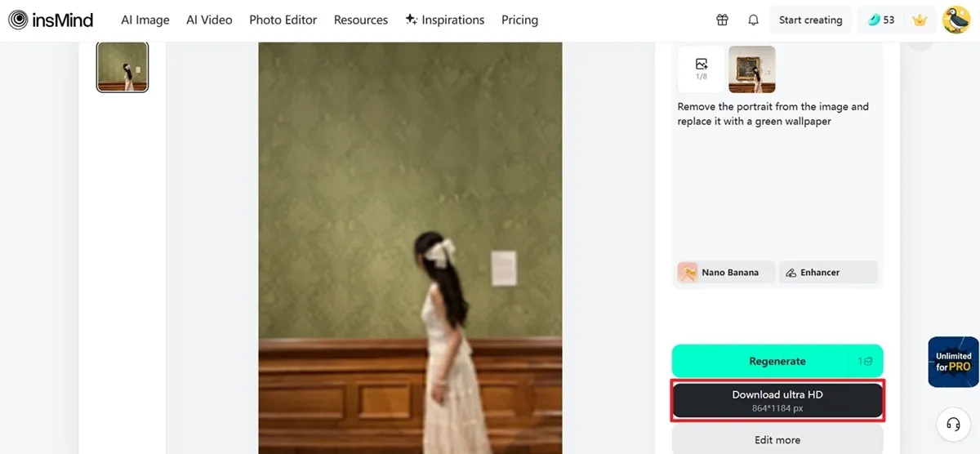This screenshot has height=454, width=980.
Task: Click Download ultra HD button
Action: pyautogui.click(x=777, y=400)
